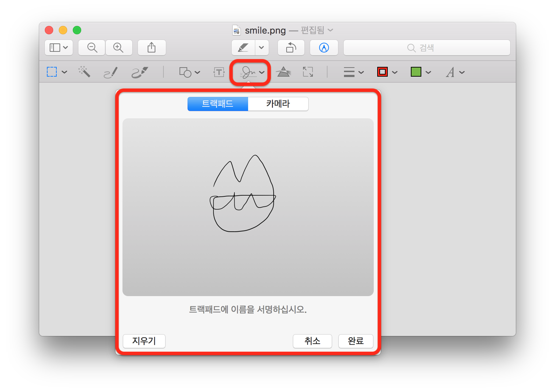555x392 pixels.
Task: Click the smile.png window title text
Action: coord(265,30)
